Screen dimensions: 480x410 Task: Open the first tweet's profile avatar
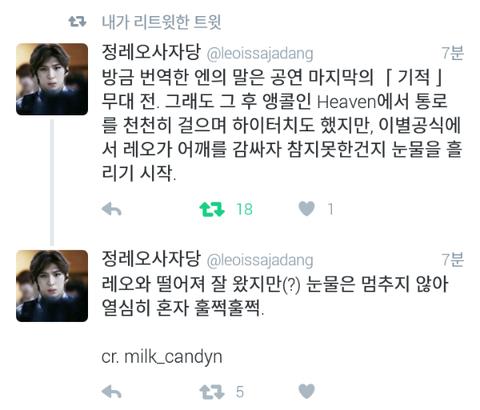tap(52, 79)
